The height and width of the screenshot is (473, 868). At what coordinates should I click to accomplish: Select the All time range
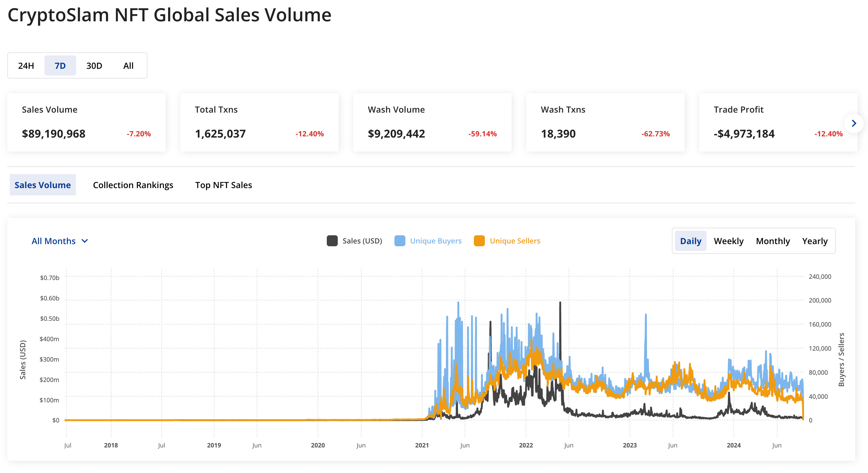(x=128, y=66)
